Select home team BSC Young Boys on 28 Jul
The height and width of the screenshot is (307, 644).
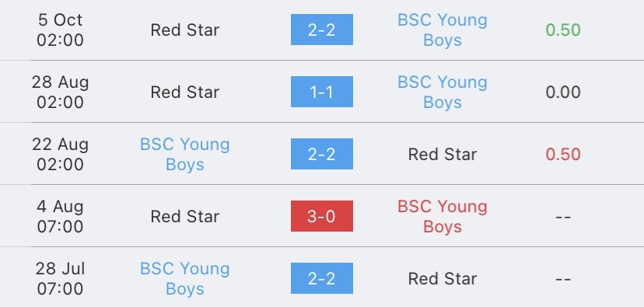(x=185, y=279)
